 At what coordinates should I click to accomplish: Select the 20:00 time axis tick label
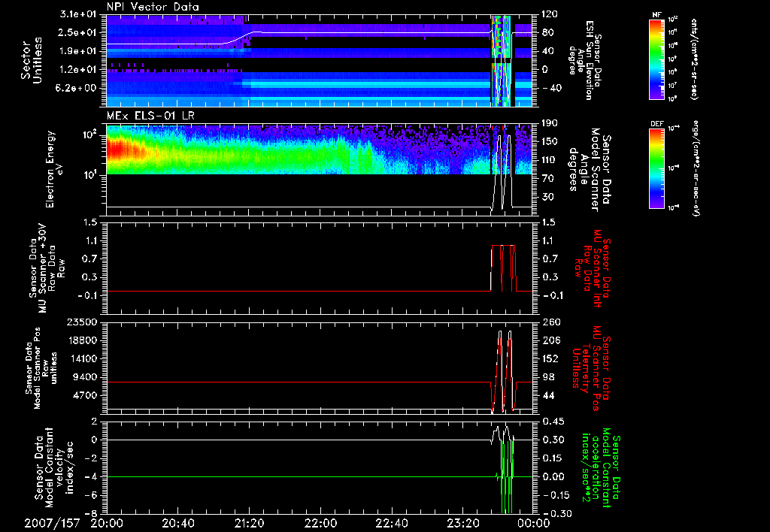(106, 522)
